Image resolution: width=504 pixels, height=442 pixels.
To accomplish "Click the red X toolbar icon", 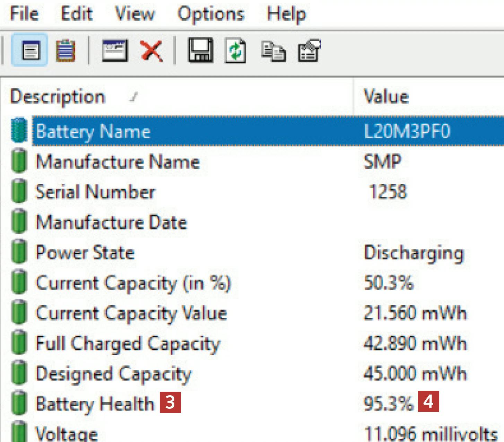I will pos(151,51).
